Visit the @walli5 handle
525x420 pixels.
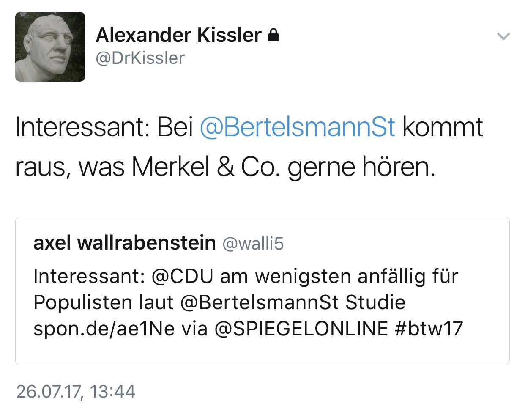click(x=253, y=244)
